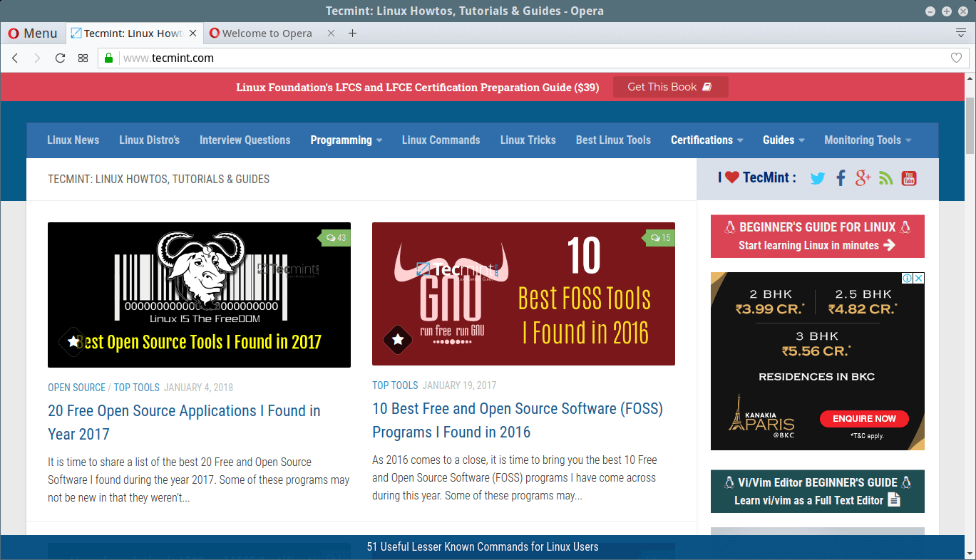Screen dimensions: 976x560
Task: Open TecMint's Facebook icon
Action: point(841,178)
